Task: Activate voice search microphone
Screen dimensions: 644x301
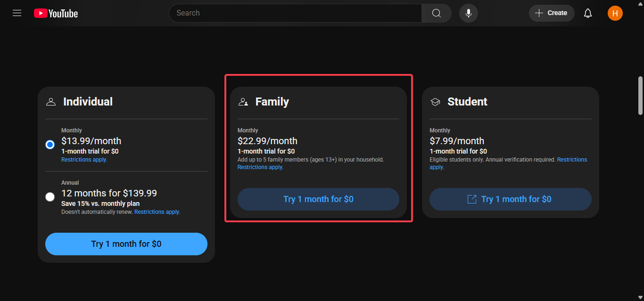Action: pyautogui.click(x=469, y=13)
